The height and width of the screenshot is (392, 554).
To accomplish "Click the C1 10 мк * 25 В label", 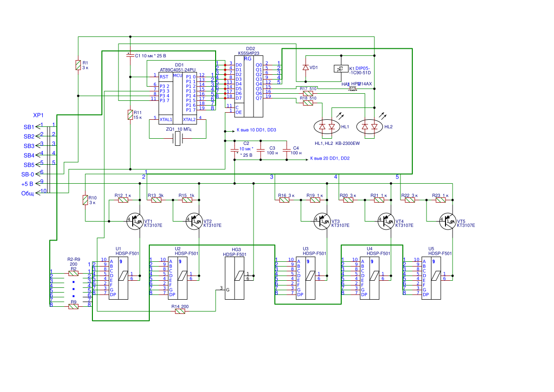I will point(151,56).
